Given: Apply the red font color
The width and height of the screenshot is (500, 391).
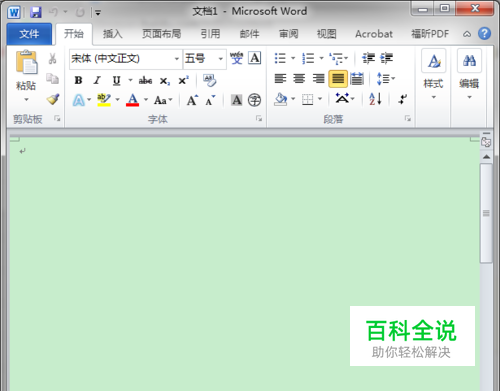Looking at the screenshot, I should point(132,100).
